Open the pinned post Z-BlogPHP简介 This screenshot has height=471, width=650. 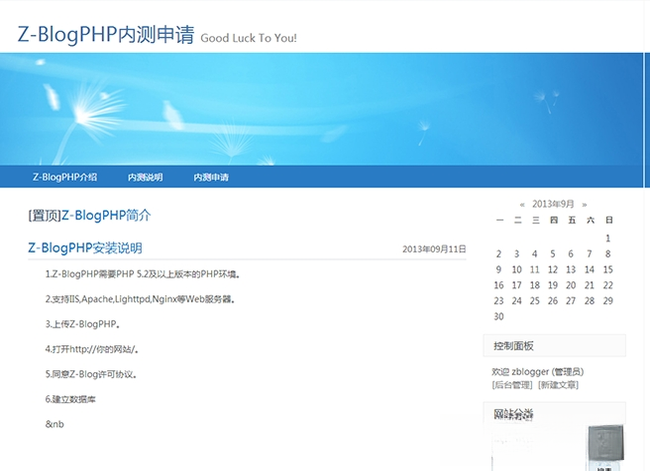[106, 215]
